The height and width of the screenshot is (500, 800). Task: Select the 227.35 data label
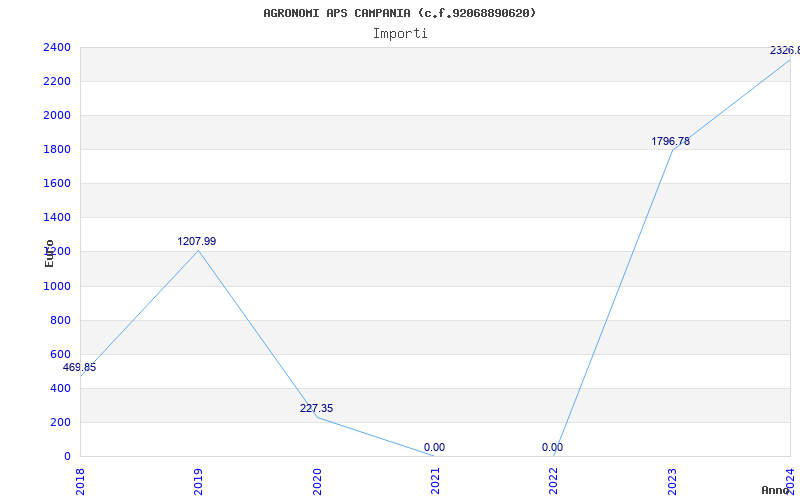click(x=316, y=408)
